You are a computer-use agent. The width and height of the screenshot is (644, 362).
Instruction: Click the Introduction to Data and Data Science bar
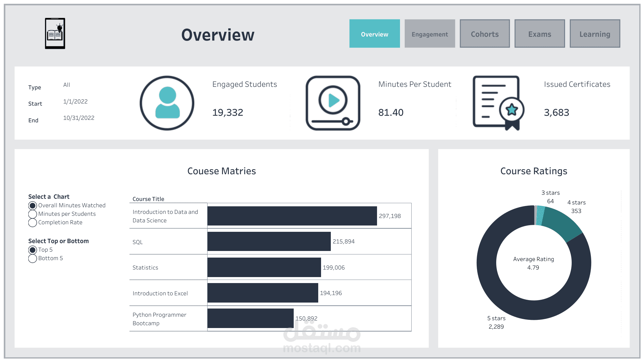pyautogui.click(x=292, y=216)
